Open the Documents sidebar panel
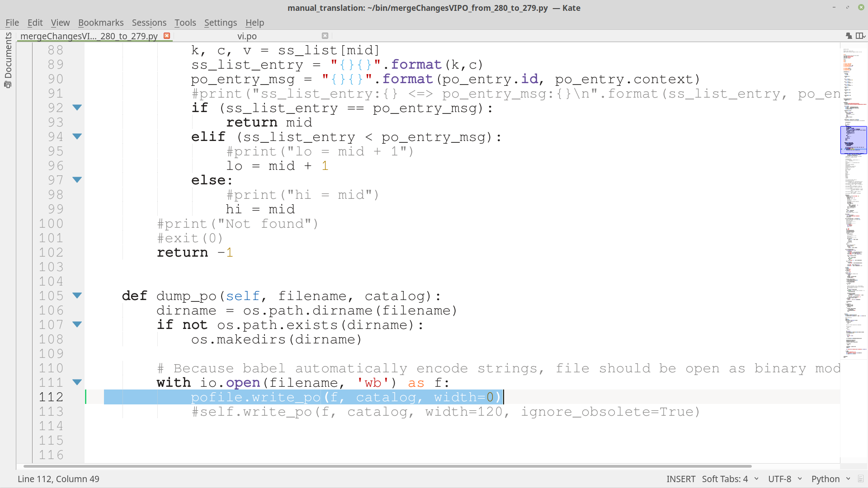 8,63
